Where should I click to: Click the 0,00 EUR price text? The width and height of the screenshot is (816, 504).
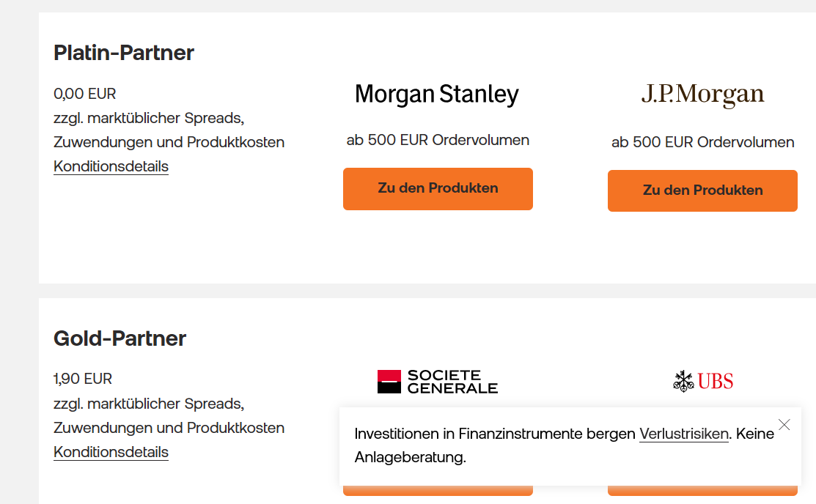85,94
